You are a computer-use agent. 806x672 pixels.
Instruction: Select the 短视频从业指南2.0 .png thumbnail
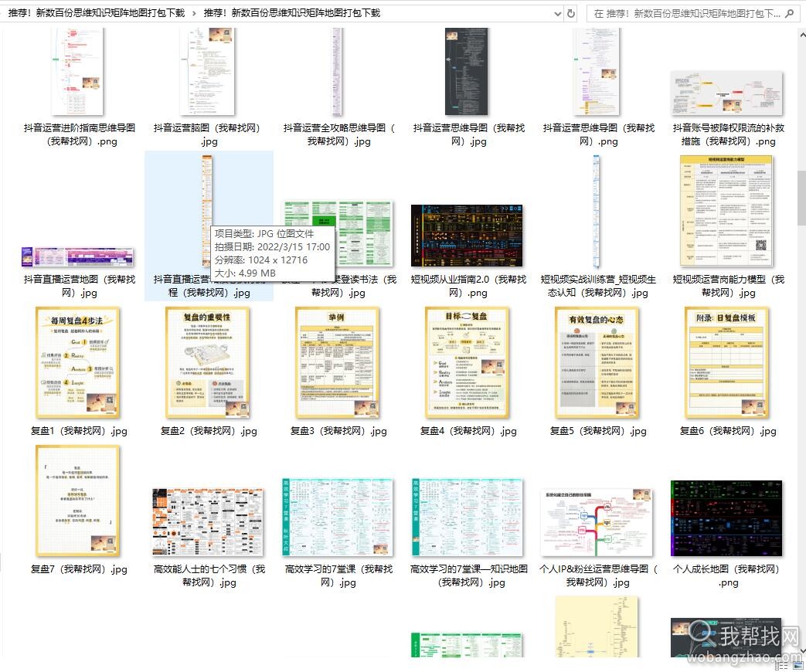point(467,236)
